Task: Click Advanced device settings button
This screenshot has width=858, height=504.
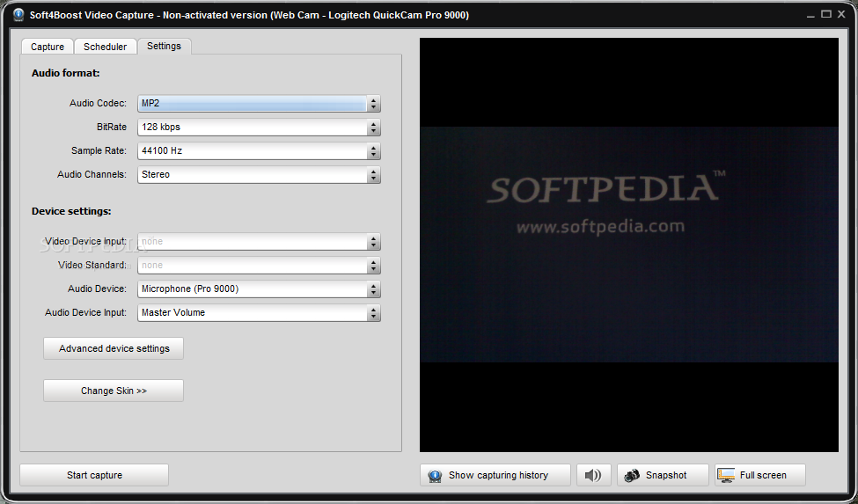Action: pos(114,348)
